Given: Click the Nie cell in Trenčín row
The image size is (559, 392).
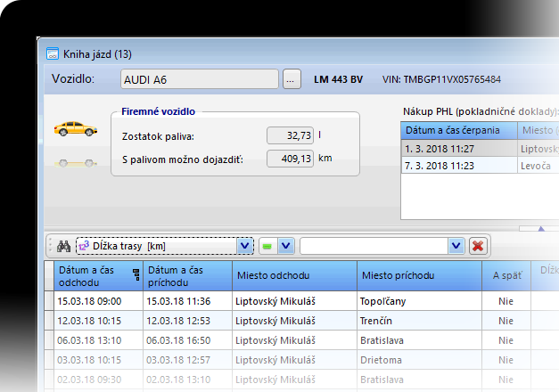Looking at the screenshot, I should coord(506,321).
